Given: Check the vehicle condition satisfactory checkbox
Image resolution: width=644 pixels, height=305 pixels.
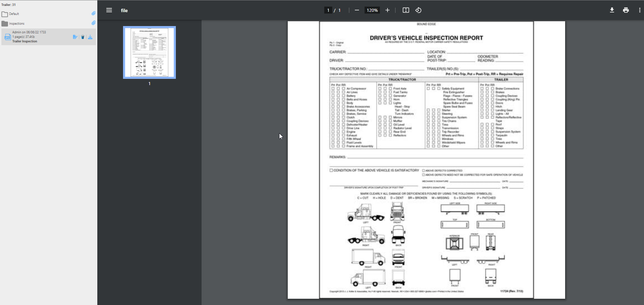Looking at the screenshot, I should point(331,171).
